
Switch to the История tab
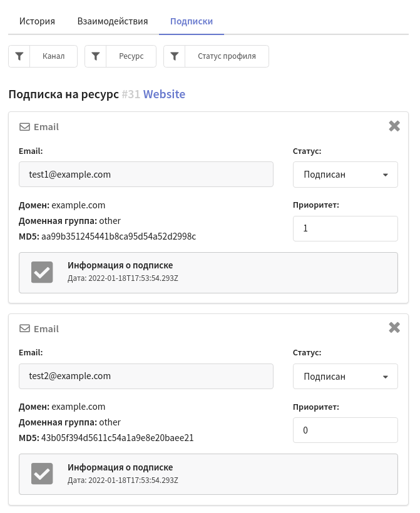tap(37, 21)
